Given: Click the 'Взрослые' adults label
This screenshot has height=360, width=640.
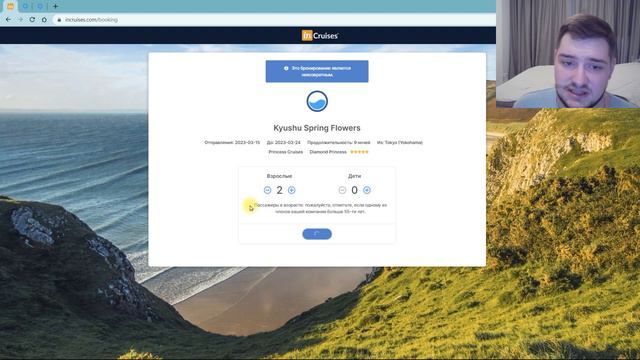Looking at the screenshot, I should pyautogui.click(x=279, y=176).
